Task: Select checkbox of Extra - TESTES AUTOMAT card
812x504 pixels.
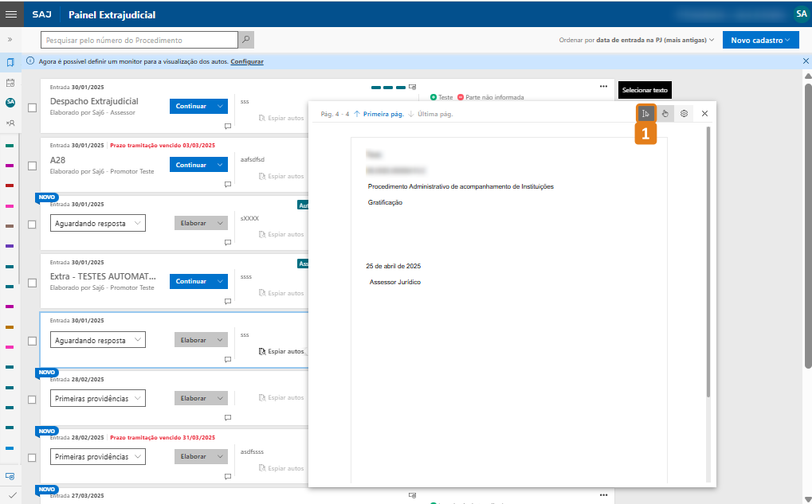Action: (32, 282)
